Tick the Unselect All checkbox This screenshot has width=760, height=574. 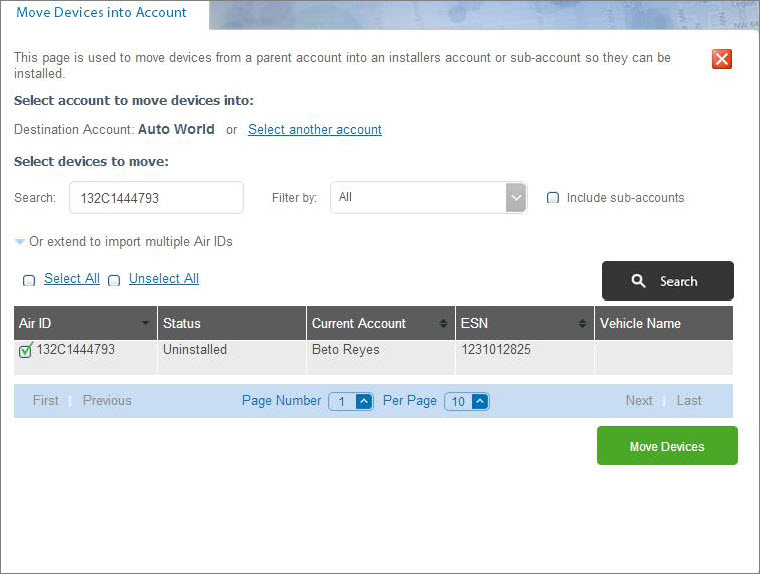pyautogui.click(x=114, y=281)
